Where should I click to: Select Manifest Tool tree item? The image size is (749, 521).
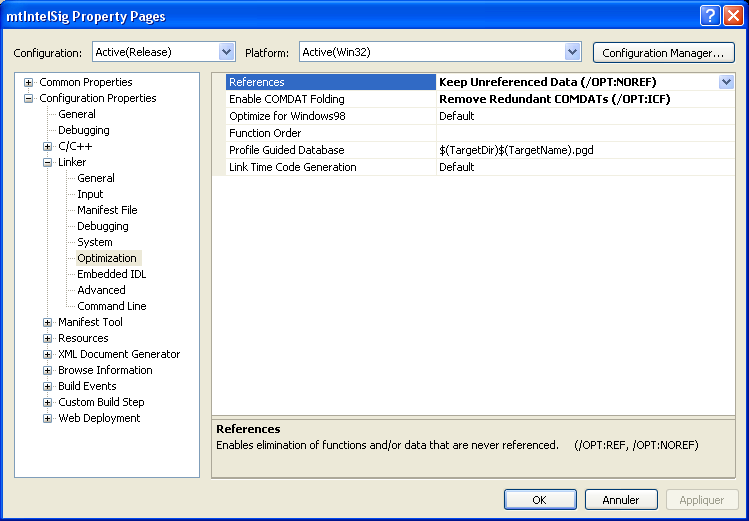(x=90, y=322)
